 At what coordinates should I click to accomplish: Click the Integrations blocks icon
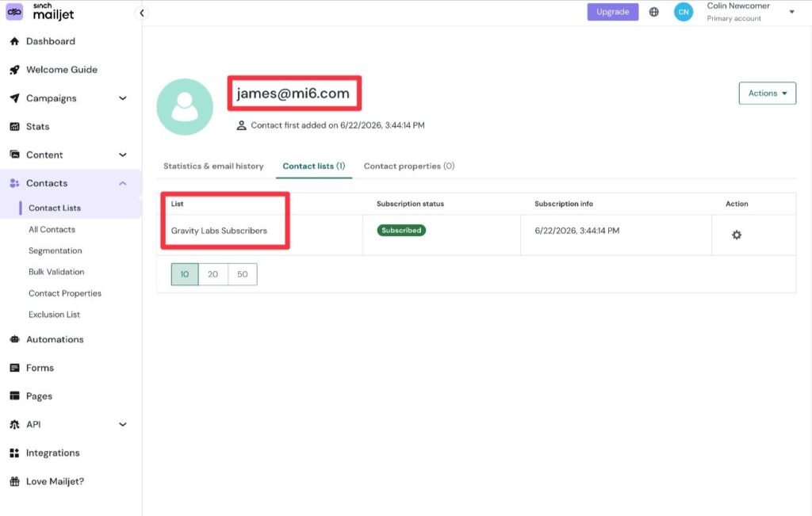14,453
